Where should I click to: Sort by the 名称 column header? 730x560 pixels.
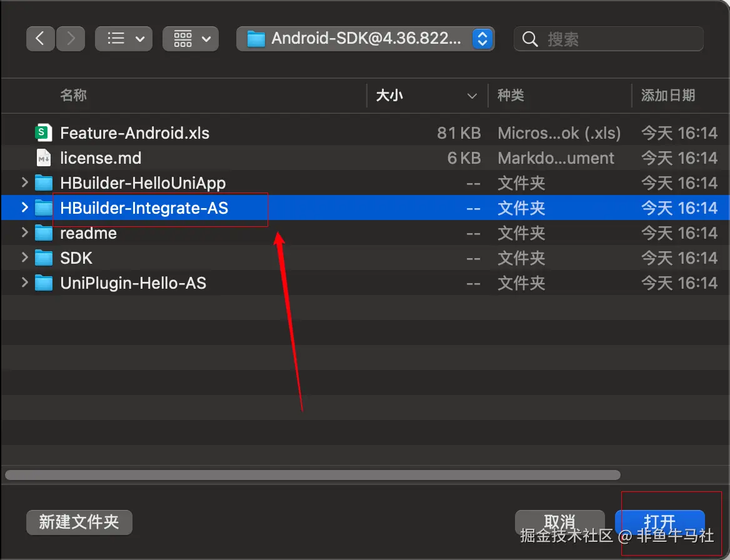pyautogui.click(x=73, y=96)
